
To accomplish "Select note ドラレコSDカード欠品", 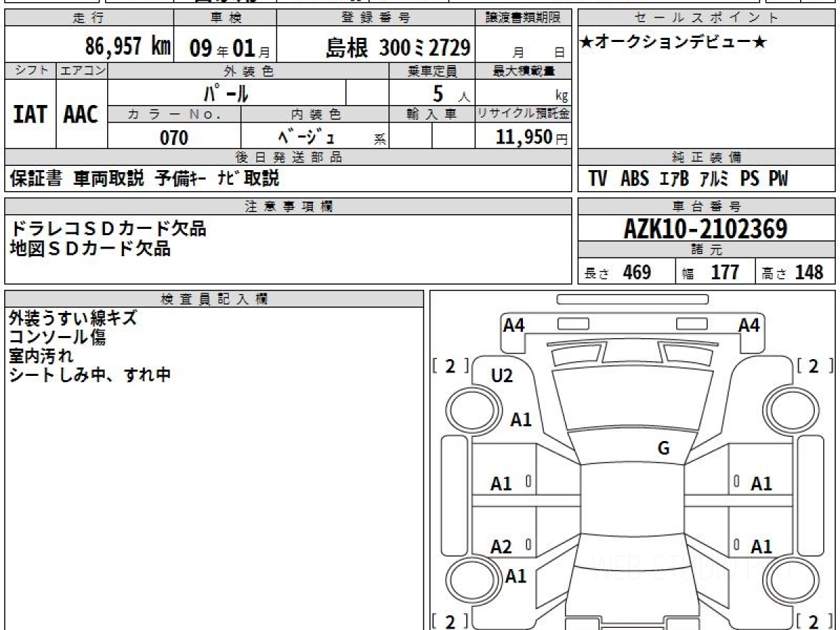I will pyautogui.click(x=108, y=228).
